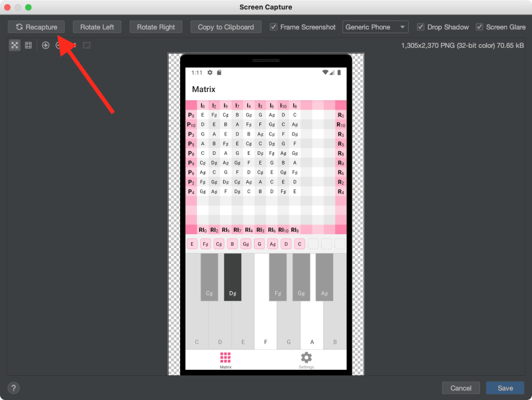
Task: Switch to the Settings bottom tab in the app
Action: click(306, 360)
